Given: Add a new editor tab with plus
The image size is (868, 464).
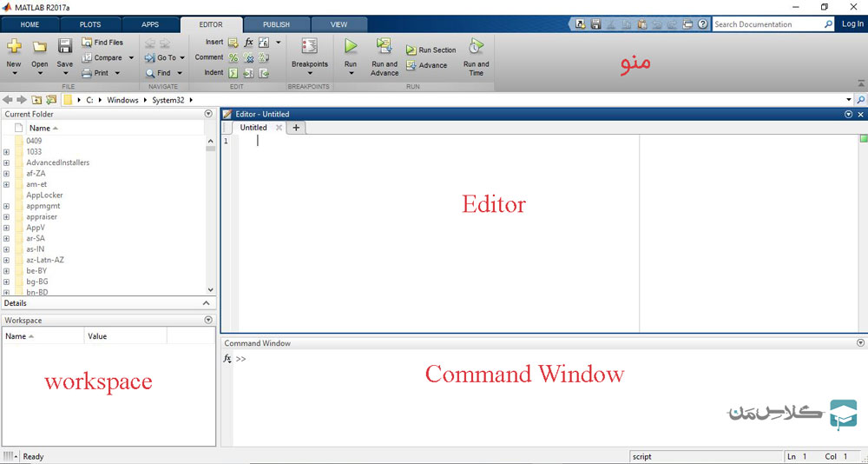Looking at the screenshot, I should [x=296, y=128].
